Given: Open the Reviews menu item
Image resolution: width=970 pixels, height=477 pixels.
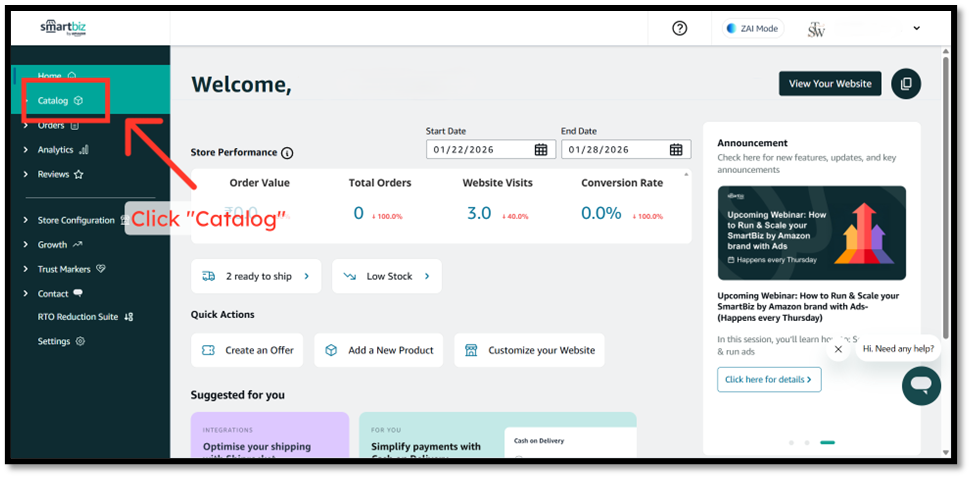Looking at the screenshot, I should (54, 174).
